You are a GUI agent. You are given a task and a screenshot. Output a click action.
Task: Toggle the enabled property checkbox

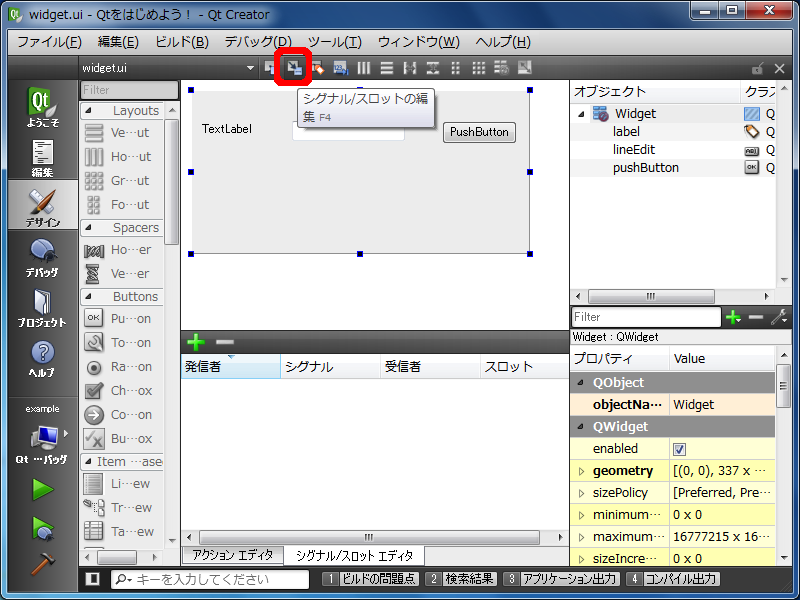click(x=679, y=449)
